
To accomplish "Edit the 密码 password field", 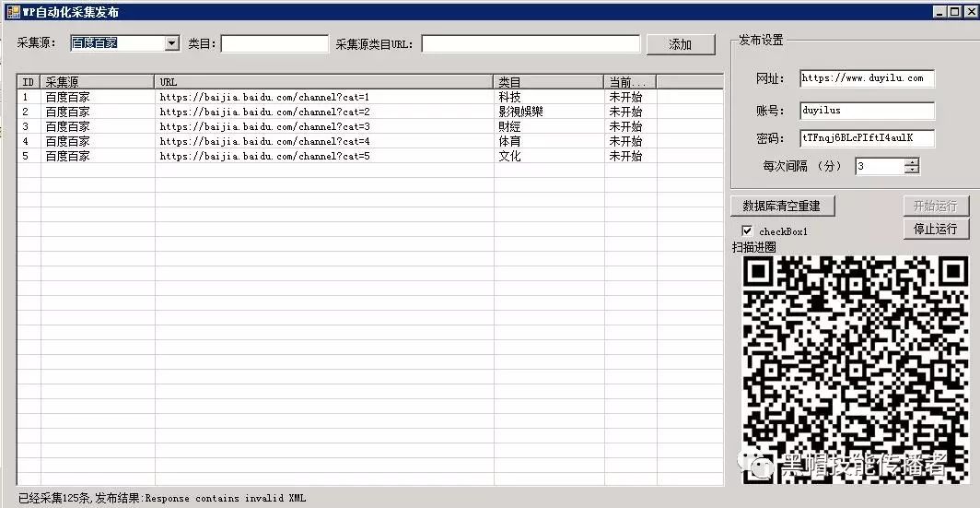I will point(867,138).
